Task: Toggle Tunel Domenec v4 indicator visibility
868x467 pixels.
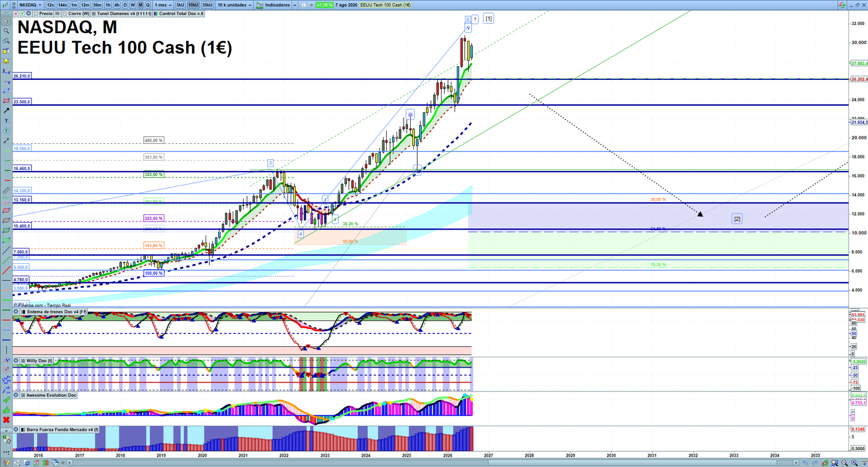Action: [93, 13]
